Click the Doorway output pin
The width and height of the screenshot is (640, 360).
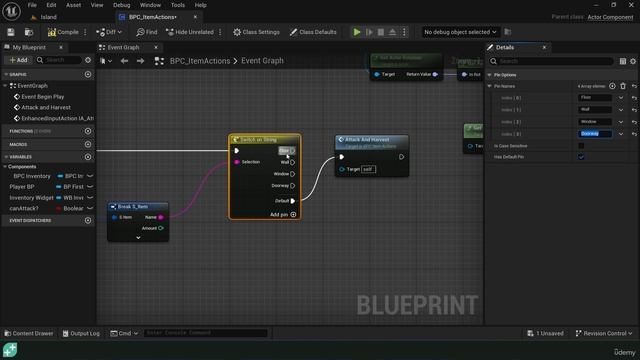[x=292, y=186]
